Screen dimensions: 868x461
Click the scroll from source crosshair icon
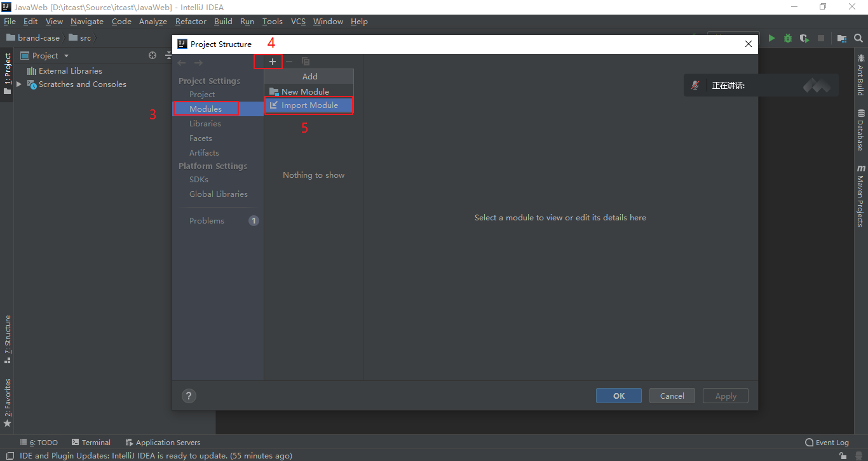[153, 55]
